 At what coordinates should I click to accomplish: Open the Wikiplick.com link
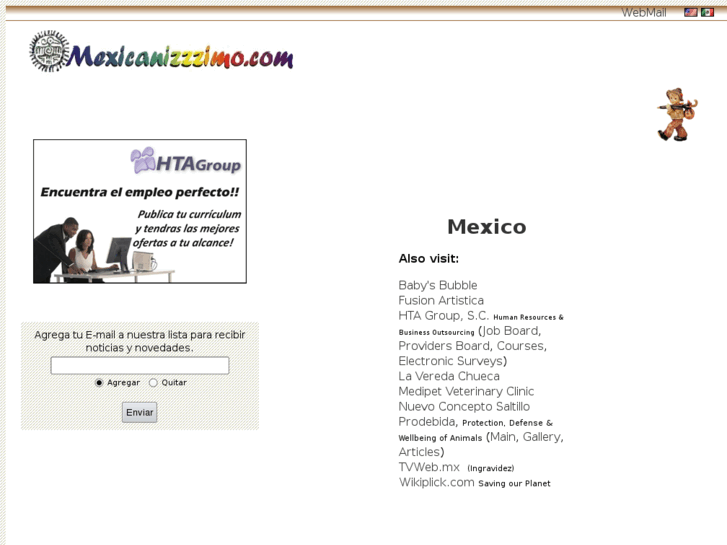click(x=436, y=482)
